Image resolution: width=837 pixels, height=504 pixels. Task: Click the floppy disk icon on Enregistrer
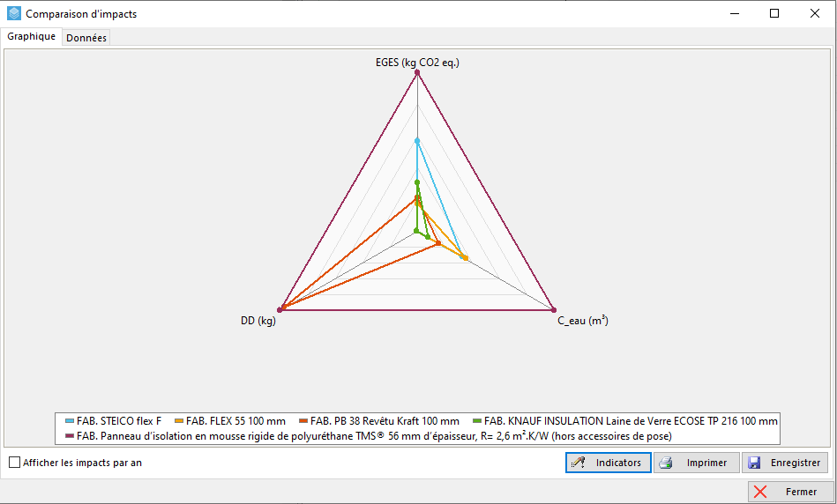coord(754,463)
